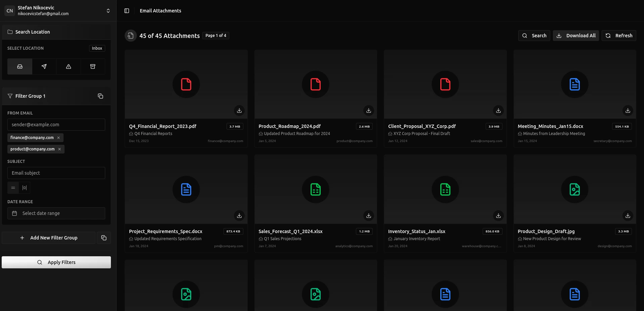Focus the From Email input field
The image size is (644, 311).
point(56,125)
